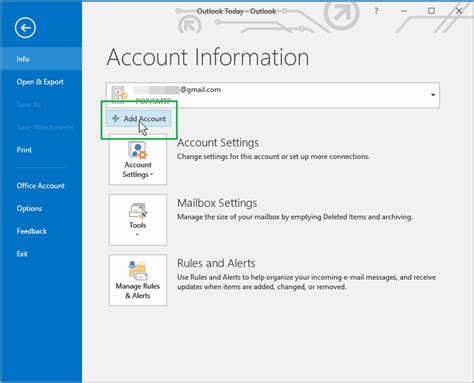
Task: Expand the Tools dropdown caret
Action: [x=137, y=235]
